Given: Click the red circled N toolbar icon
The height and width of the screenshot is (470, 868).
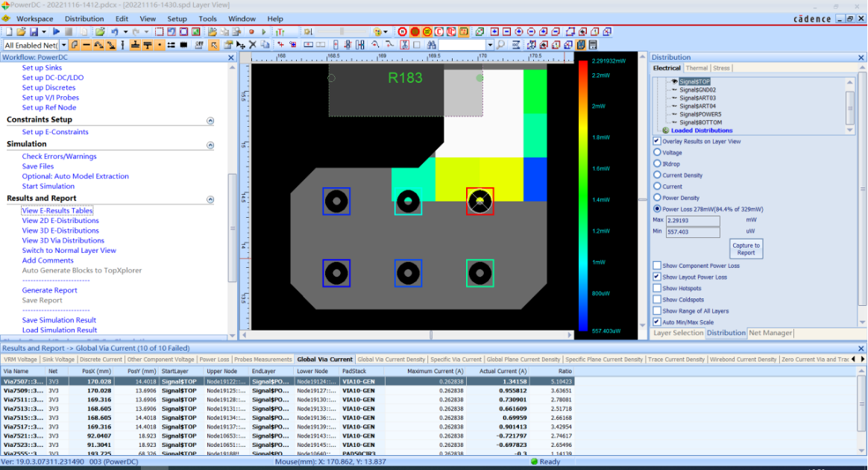Looking at the screenshot, I should [403, 31].
